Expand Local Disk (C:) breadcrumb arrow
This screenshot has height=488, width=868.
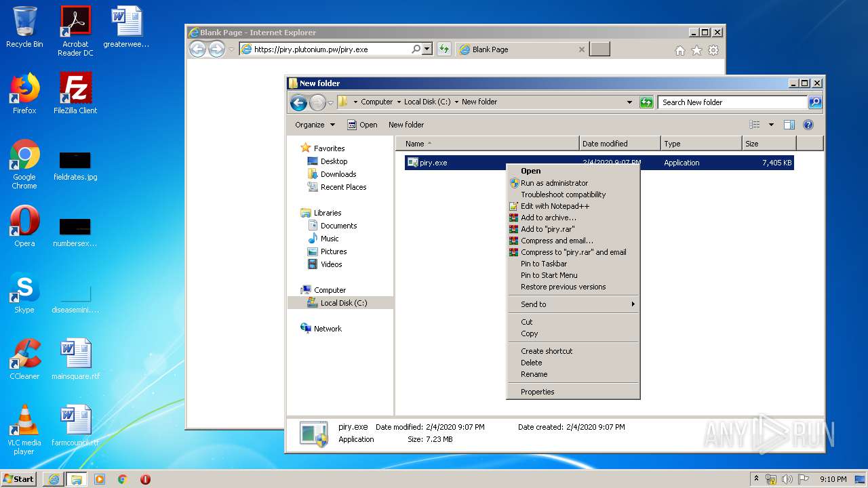pyautogui.click(x=456, y=102)
